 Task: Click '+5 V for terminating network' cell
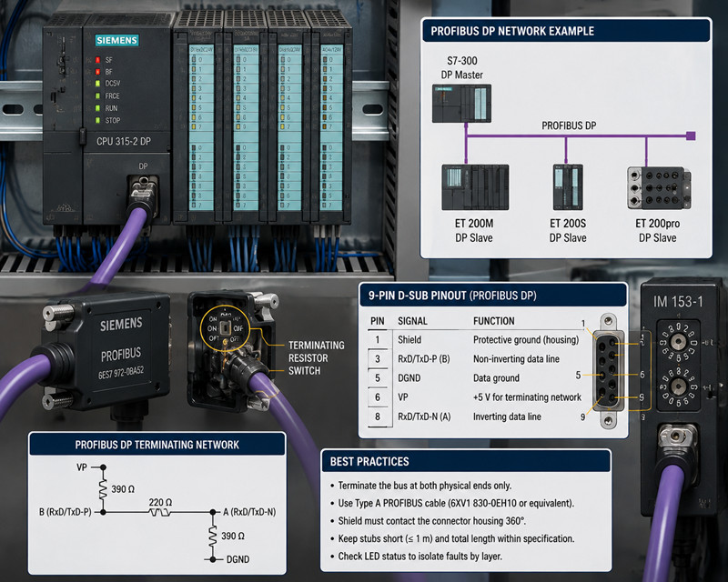click(527, 397)
